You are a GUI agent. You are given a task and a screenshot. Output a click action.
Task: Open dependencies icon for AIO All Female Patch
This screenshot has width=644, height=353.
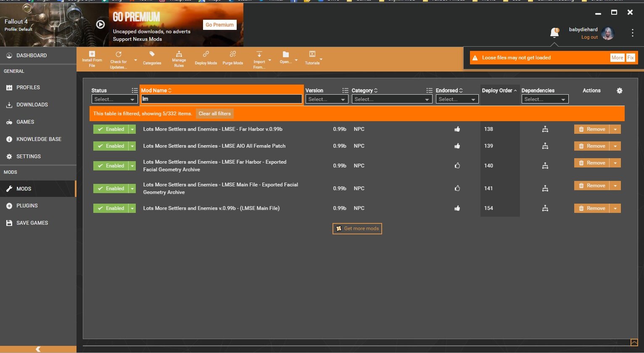coord(545,146)
